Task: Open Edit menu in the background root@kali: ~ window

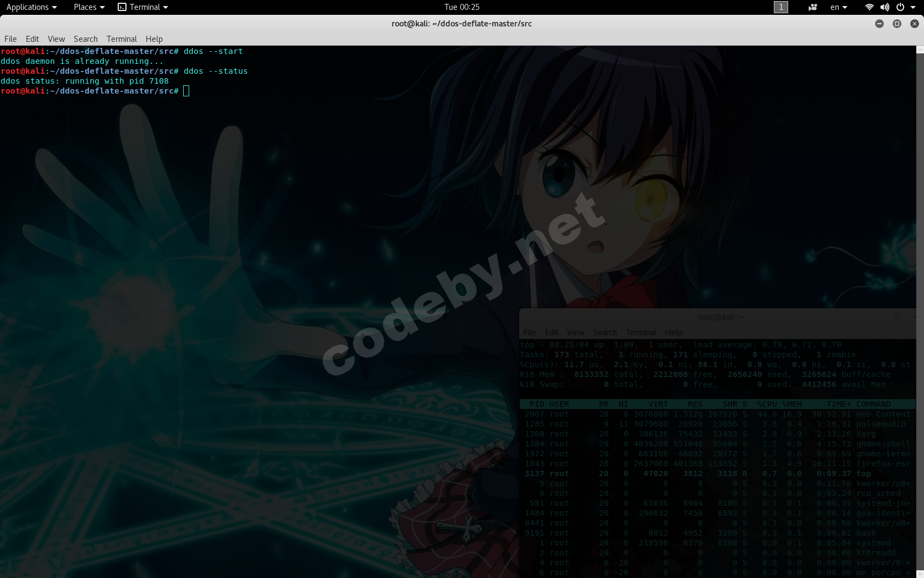Action: tap(552, 332)
